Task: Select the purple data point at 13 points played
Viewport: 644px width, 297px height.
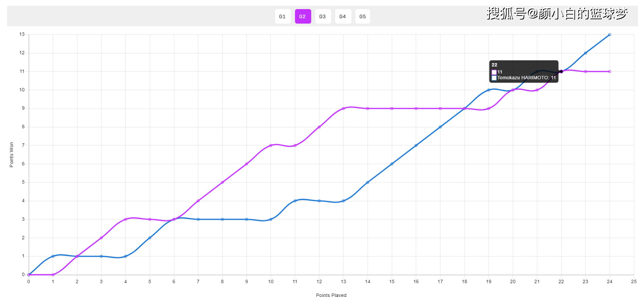Action: 343,109
